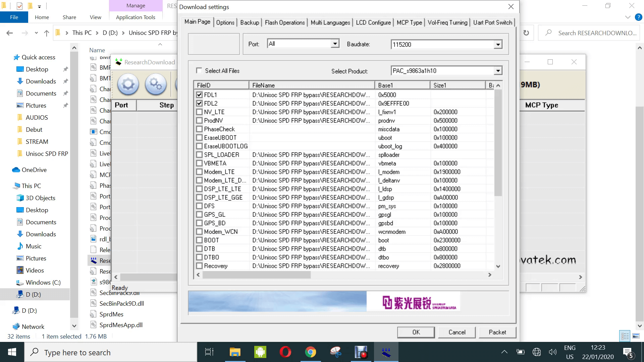Open Google Chrome from the taskbar
The height and width of the screenshot is (362, 644).
(311, 352)
